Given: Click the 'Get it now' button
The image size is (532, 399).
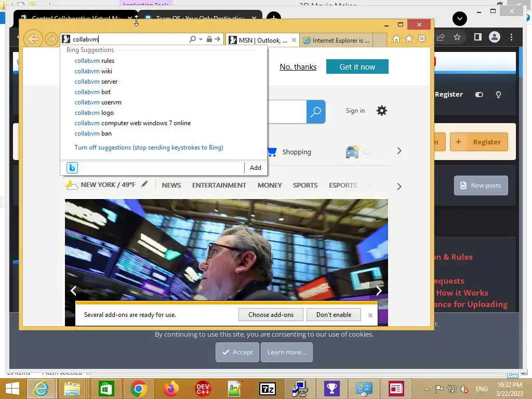Looking at the screenshot, I should (357, 66).
